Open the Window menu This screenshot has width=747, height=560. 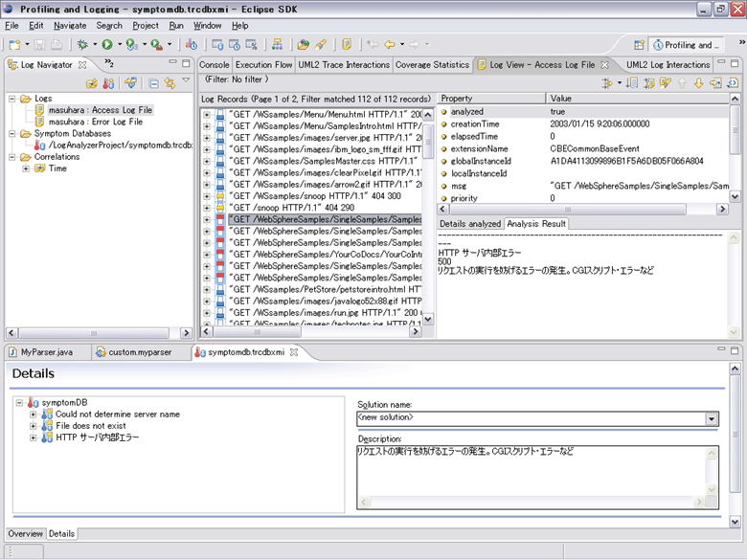tap(207, 26)
